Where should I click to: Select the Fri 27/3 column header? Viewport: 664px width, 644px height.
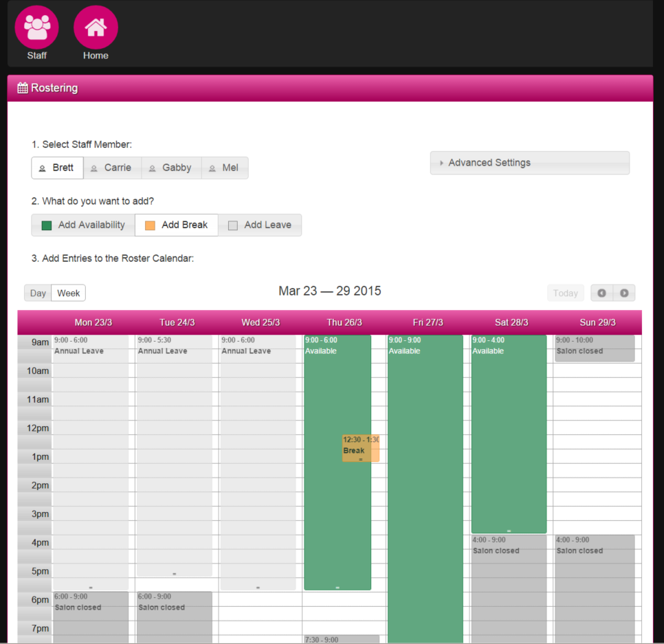[x=428, y=322]
